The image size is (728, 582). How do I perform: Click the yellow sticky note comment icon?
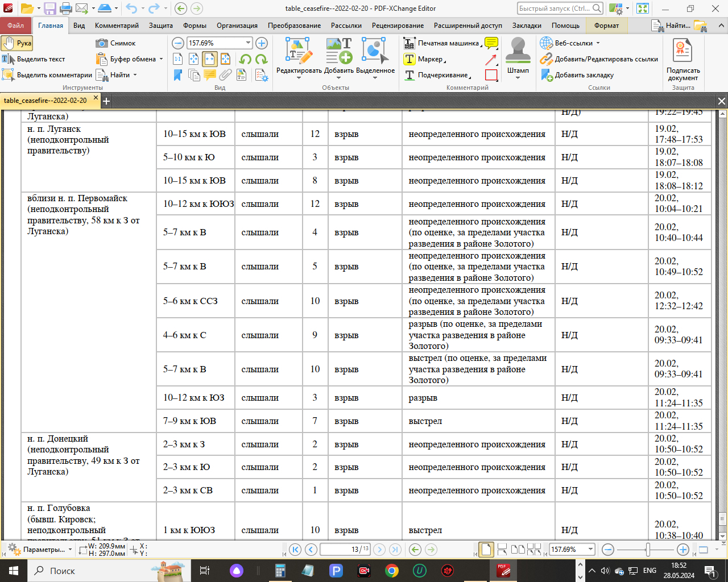coord(491,43)
